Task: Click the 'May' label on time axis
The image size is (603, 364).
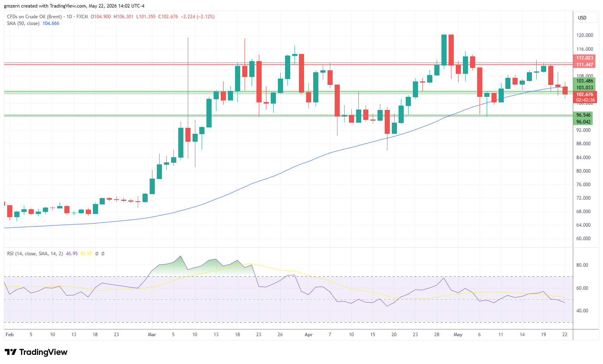Action: click(458, 335)
